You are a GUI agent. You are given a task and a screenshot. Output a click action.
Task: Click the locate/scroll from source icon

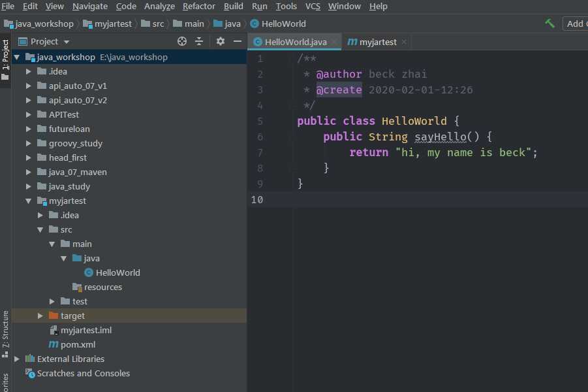[x=182, y=41]
